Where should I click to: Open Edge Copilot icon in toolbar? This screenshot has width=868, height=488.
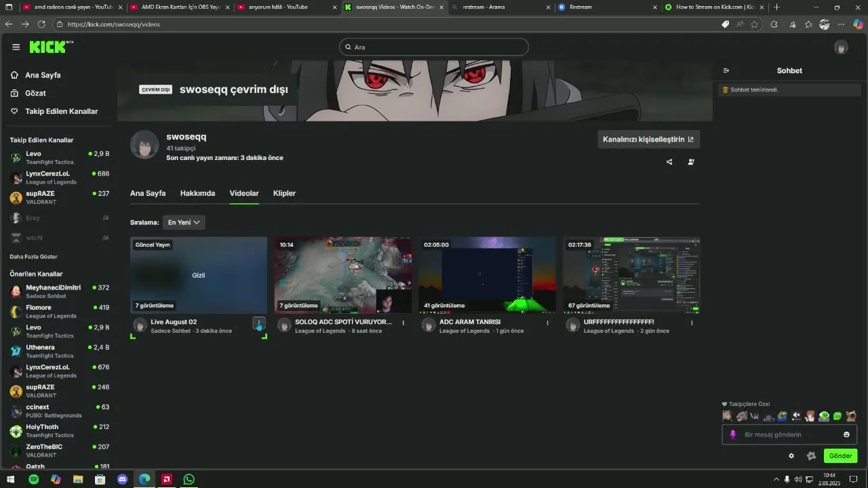click(x=858, y=24)
